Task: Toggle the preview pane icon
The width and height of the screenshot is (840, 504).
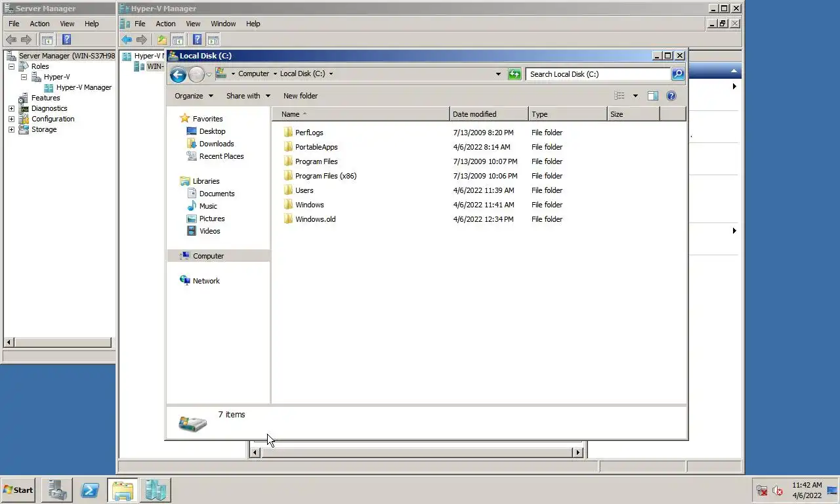Action: point(653,96)
